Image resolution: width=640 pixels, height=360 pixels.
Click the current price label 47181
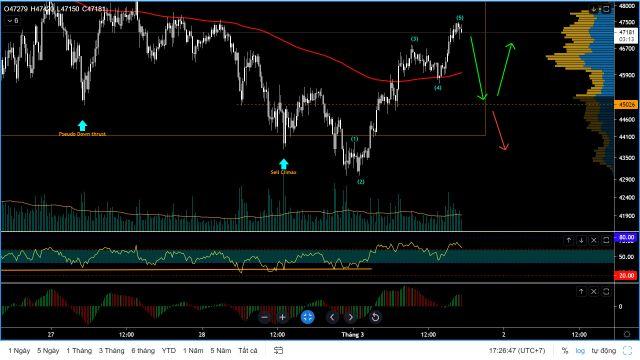tap(626, 32)
